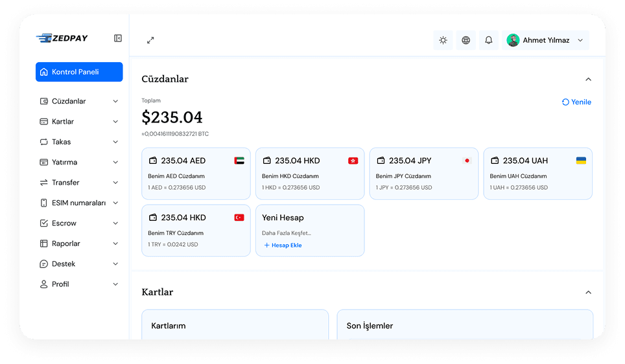Click the Raporlar table sidebar icon
This screenshot has height=364, width=625.
pyautogui.click(x=44, y=244)
